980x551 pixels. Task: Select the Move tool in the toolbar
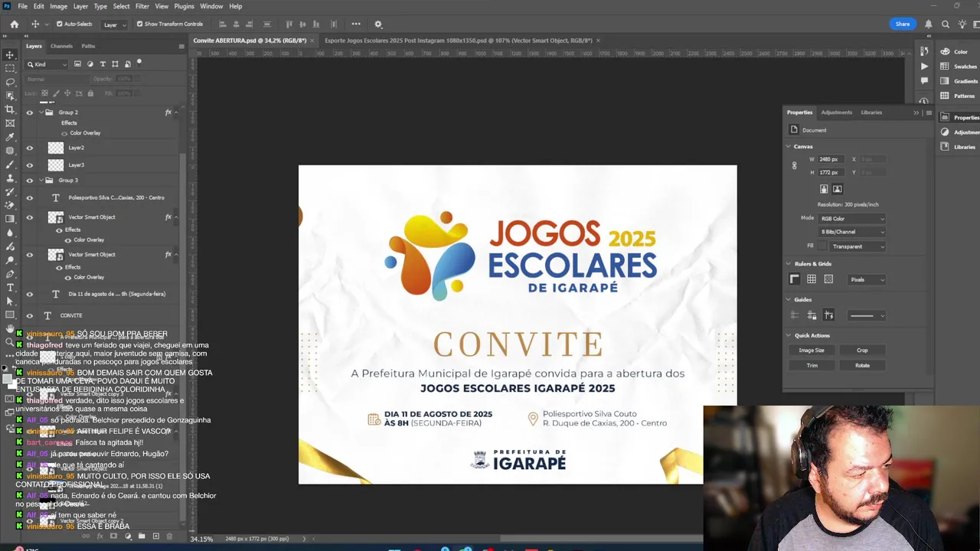pos(10,54)
